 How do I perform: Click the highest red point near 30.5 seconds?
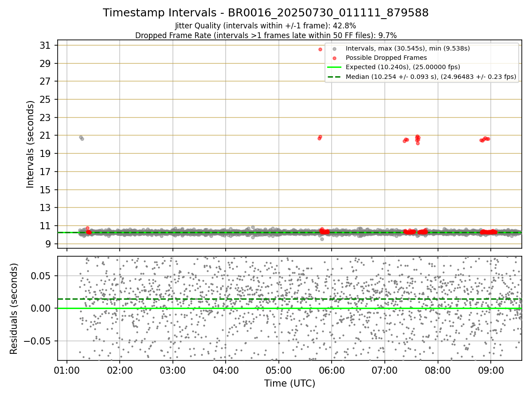point(321,49)
